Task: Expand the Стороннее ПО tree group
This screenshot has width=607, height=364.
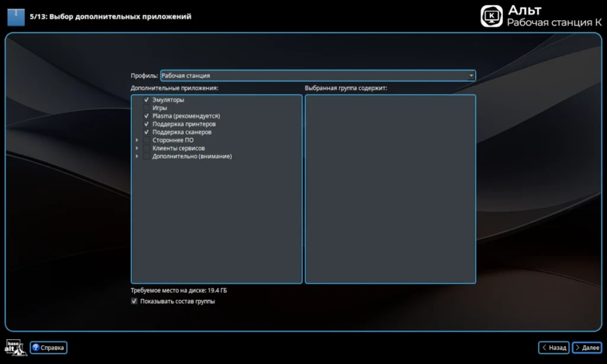Action: (137, 140)
